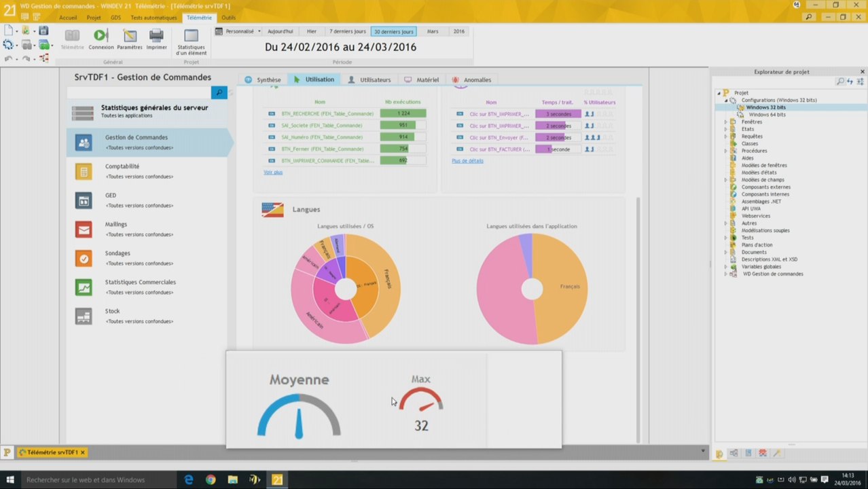Select Statistiques Commerciales application icon

(x=84, y=287)
